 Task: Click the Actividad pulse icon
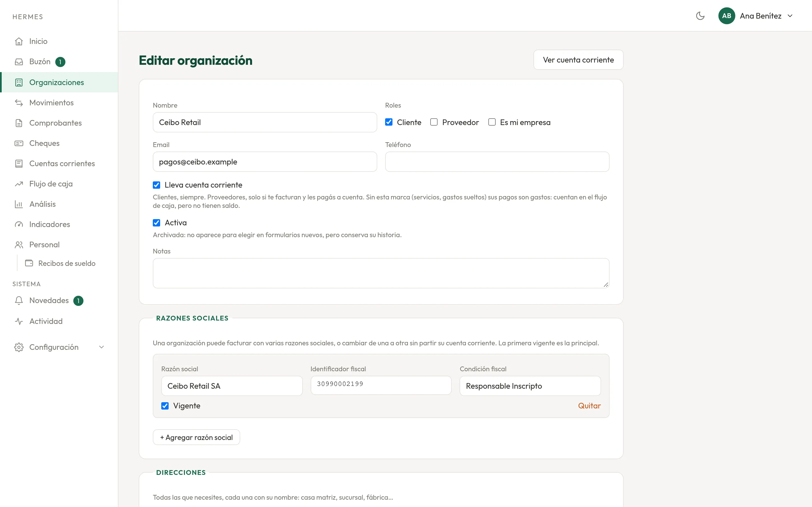pos(19,321)
